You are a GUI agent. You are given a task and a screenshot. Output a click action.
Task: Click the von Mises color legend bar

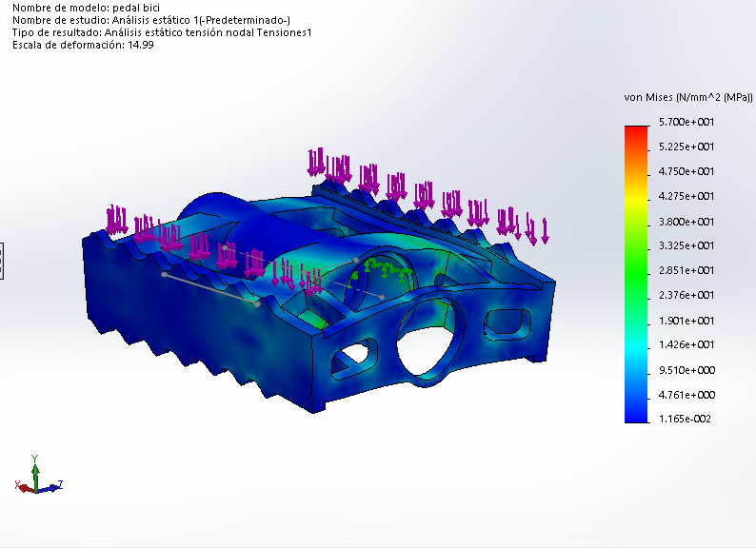tap(636, 274)
